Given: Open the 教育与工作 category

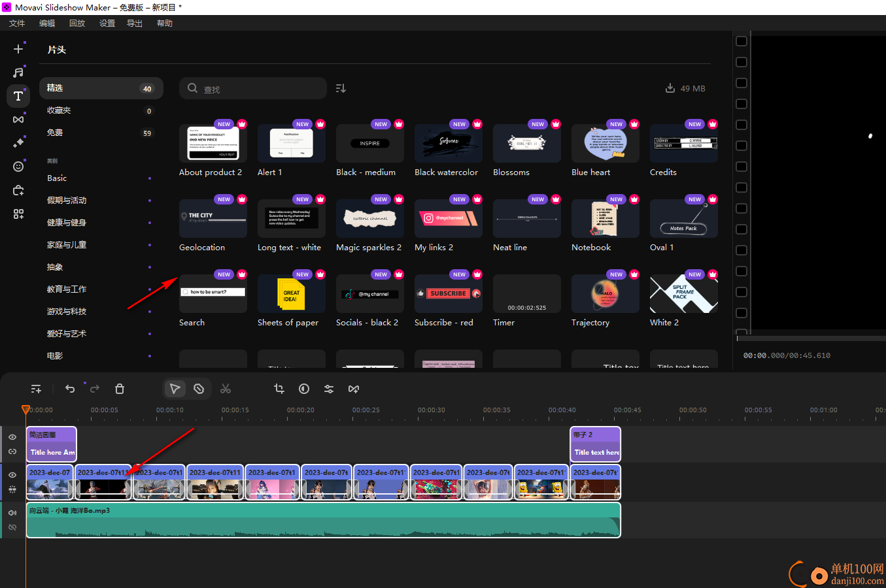Looking at the screenshot, I should (101, 289).
